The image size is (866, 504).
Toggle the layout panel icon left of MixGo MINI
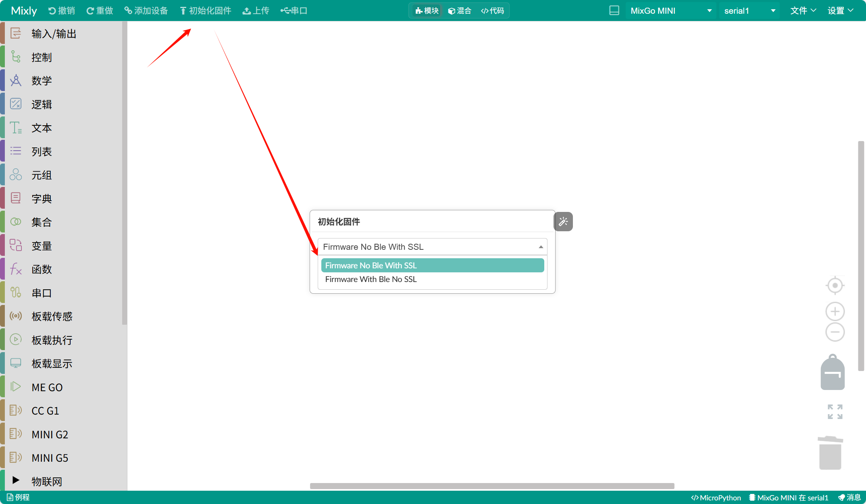click(614, 10)
